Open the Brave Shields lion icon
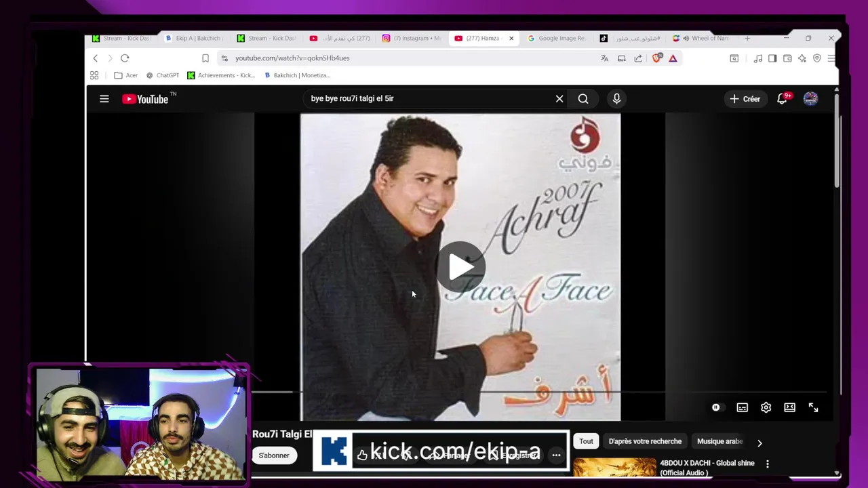Viewport: 868px width, 488px height. [x=656, y=58]
